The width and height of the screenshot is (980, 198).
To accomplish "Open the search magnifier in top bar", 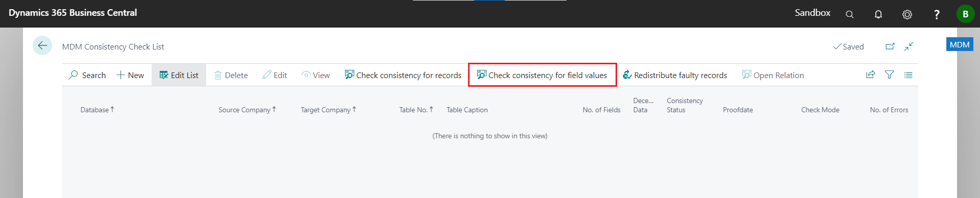I will tap(849, 14).
